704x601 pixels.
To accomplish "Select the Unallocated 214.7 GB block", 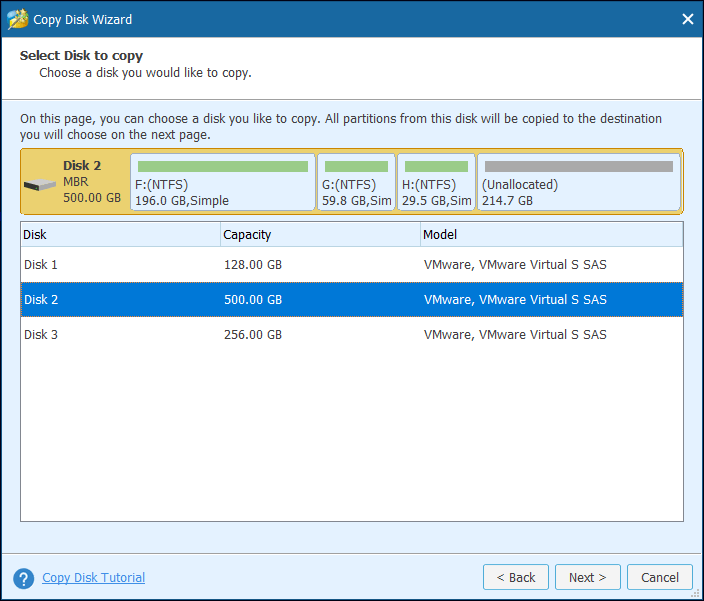I will pyautogui.click(x=579, y=182).
